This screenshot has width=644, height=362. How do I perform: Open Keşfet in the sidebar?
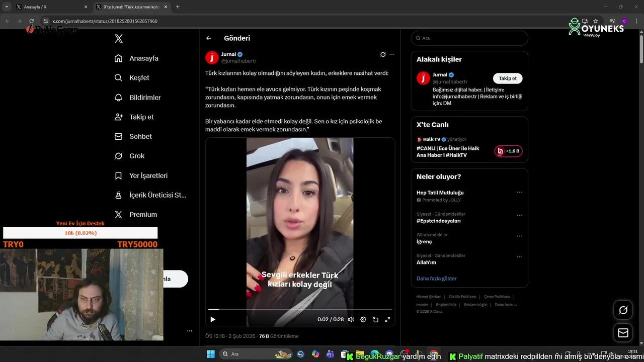[x=132, y=78]
